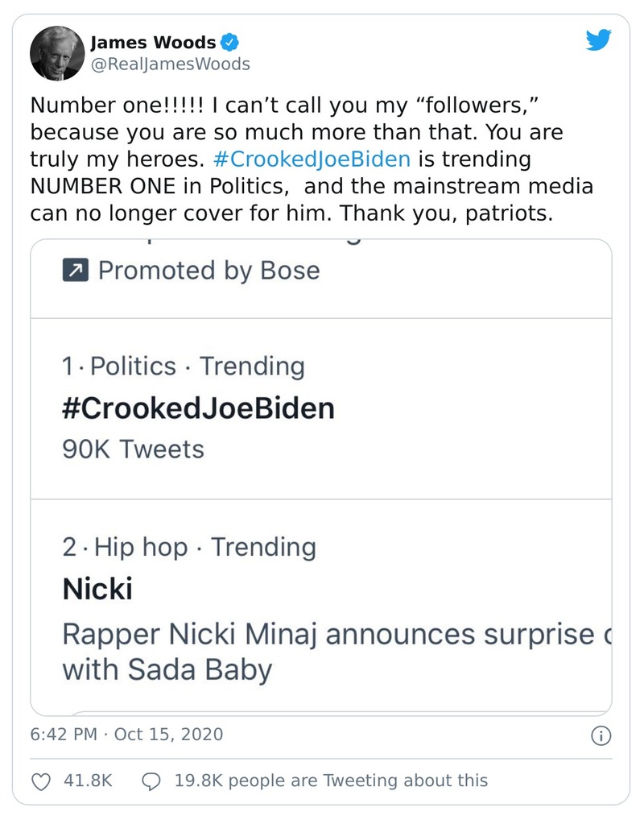The image size is (644, 824).
Task: Click the Promoted by Bose arrow icon
Action: [x=74, y=271]
